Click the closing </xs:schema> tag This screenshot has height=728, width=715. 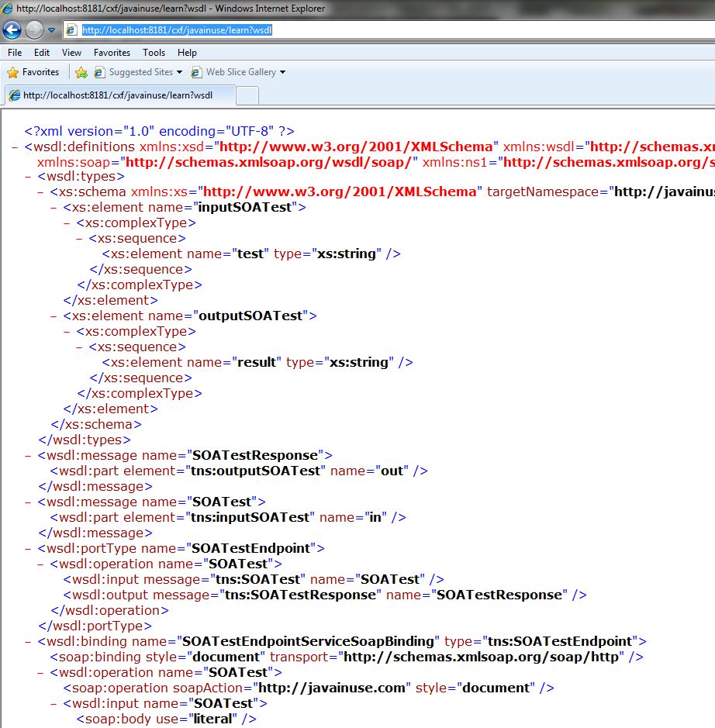pos(96,424)
